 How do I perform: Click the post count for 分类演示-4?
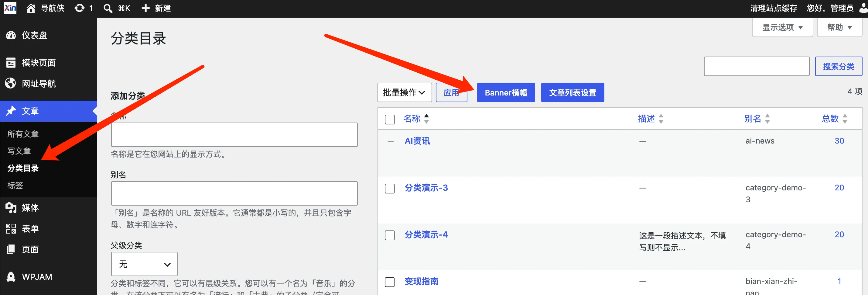point(839,235)
